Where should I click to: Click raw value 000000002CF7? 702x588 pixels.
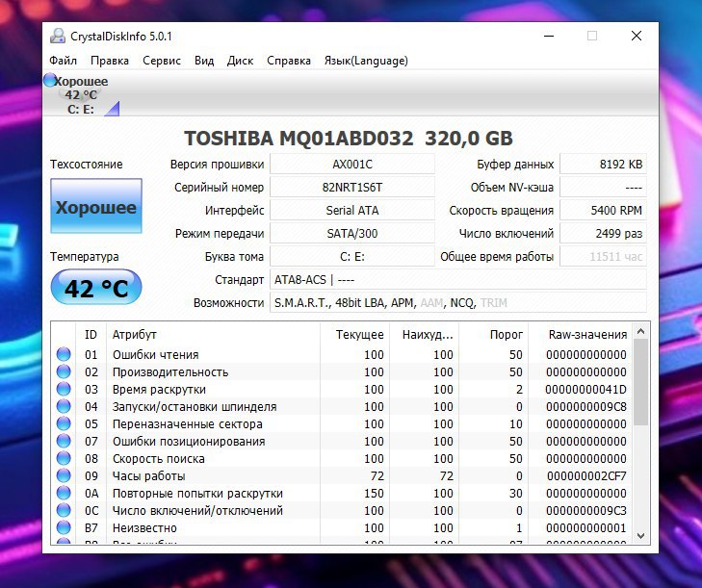coord(586,476)
